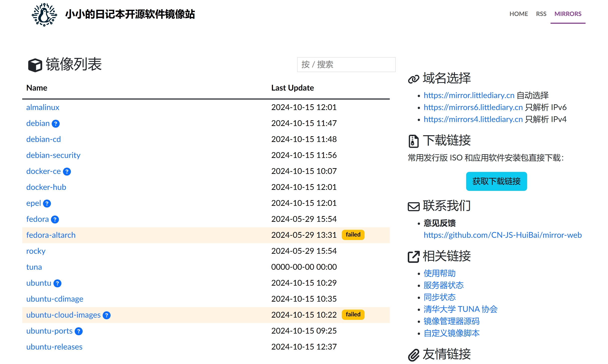Go to the HOME nav item
The height and width of the screenshot is (364, 608).
pos(519,14)
